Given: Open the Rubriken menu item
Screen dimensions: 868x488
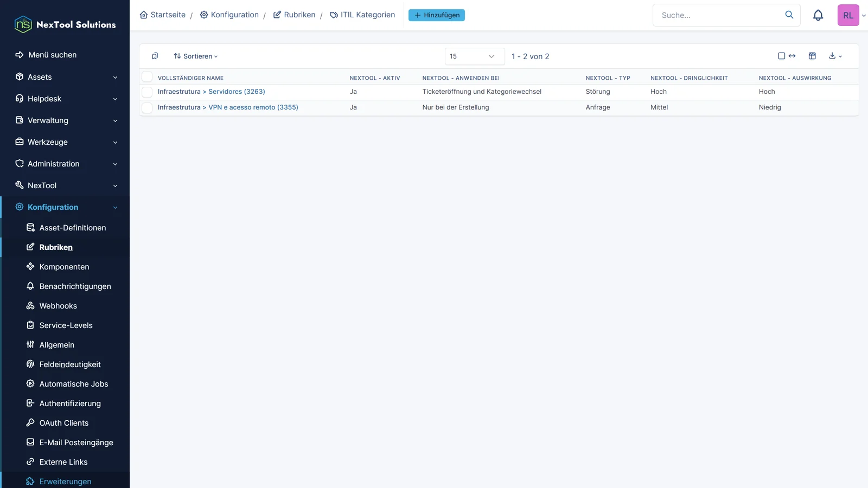Looking at the screenshot, I should pyautogui.click(x=65, y=247).
